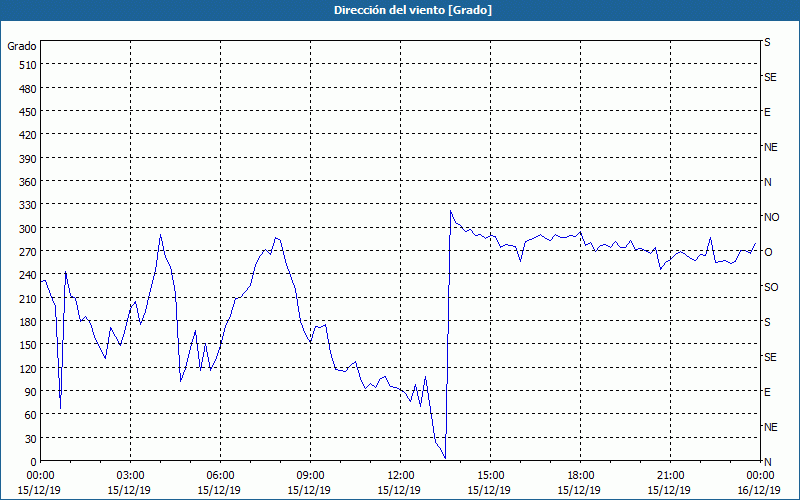Click the 'Dirección del viento [Grado]' title bar

tap(400, 10)
